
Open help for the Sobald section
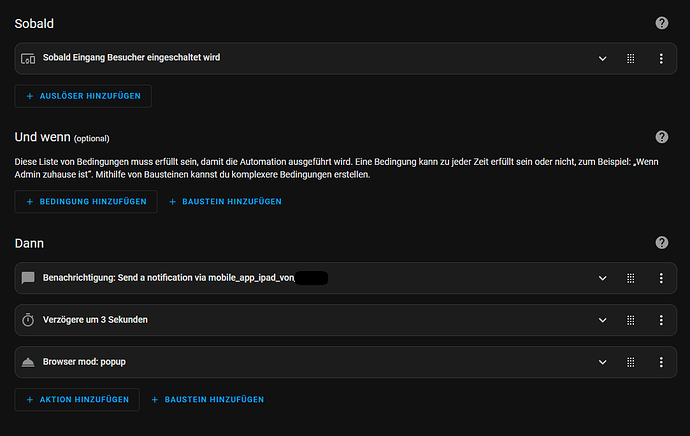[661, 23]
